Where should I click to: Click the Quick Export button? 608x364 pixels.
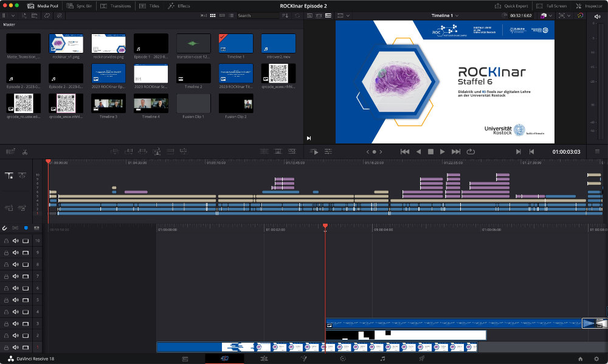pos(511,6)
